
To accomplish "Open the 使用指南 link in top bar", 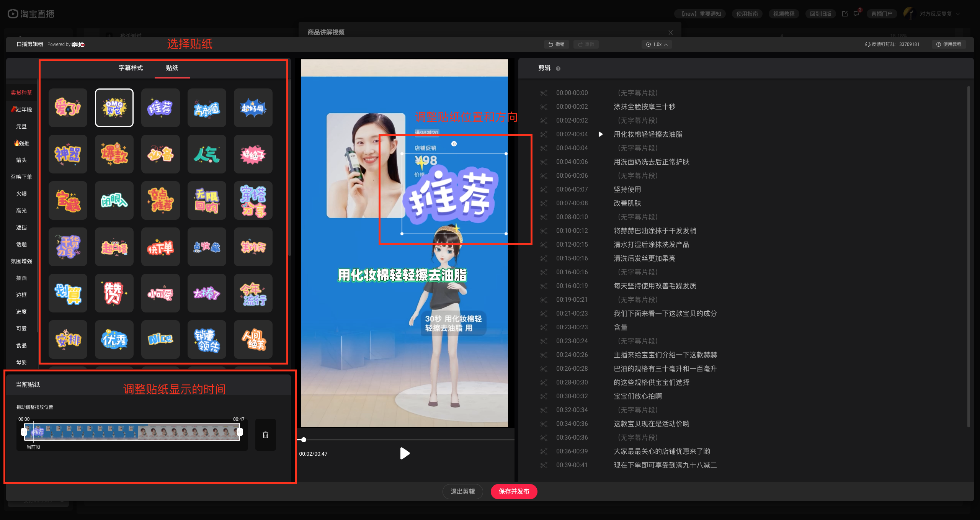I will (747, 14).
